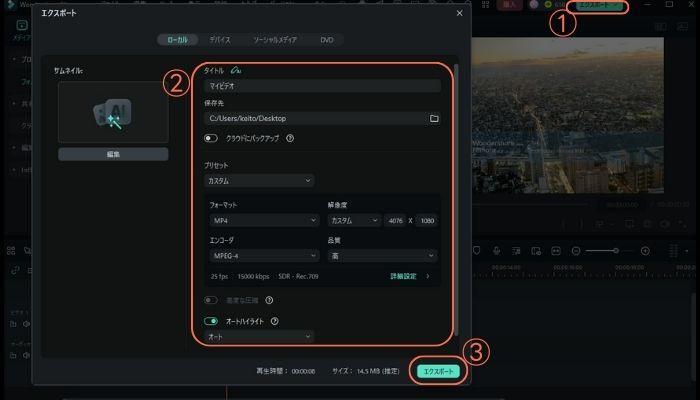Toggle the audio track lock icon

(13, 355)
